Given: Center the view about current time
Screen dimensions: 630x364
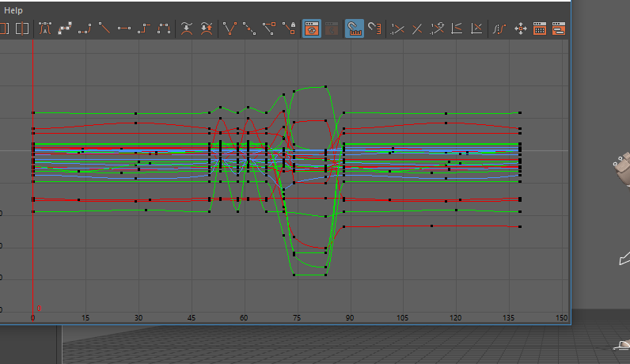Looking at the screenshot, I should point(22,28).
